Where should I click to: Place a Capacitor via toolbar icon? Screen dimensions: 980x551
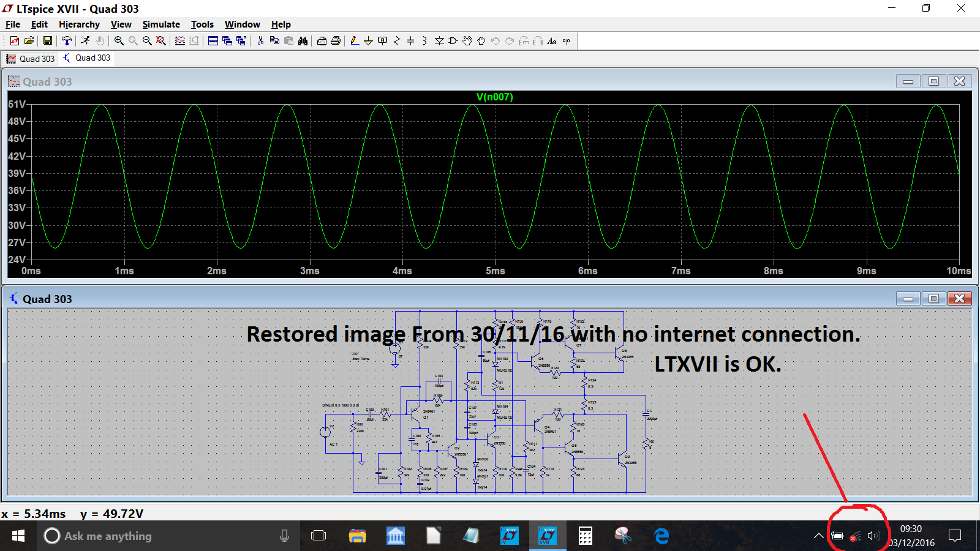click(410, 41)
